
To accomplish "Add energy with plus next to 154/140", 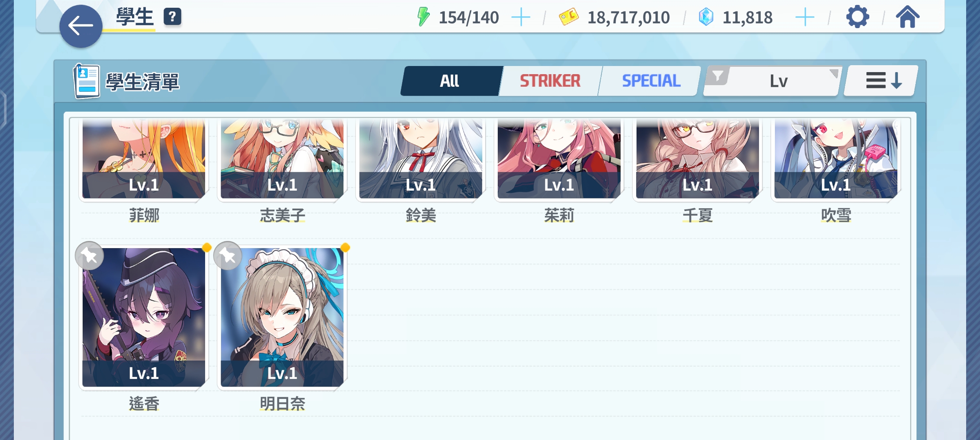I will pyautogui.click(x=521, y=18).
